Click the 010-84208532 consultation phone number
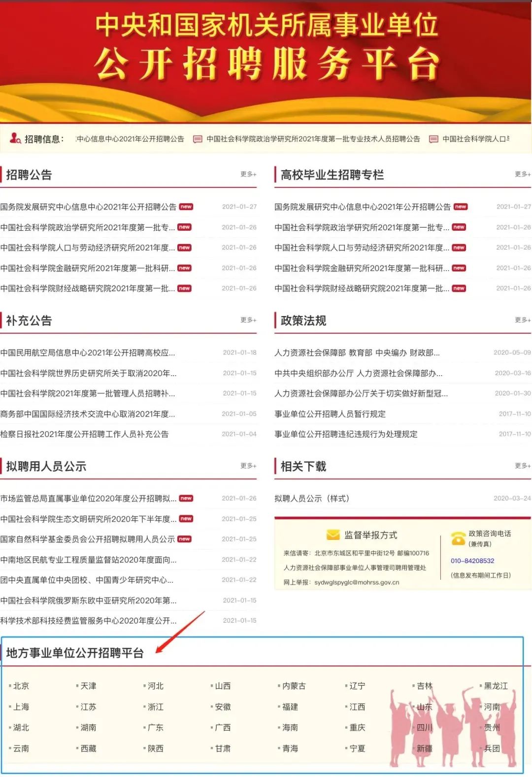The image size is (532, 777). point(472,561)
